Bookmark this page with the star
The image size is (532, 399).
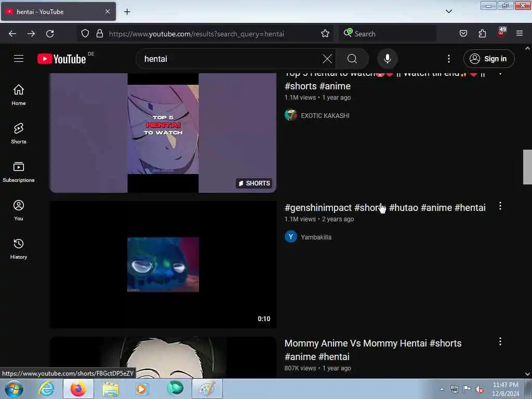pos(325,33)
